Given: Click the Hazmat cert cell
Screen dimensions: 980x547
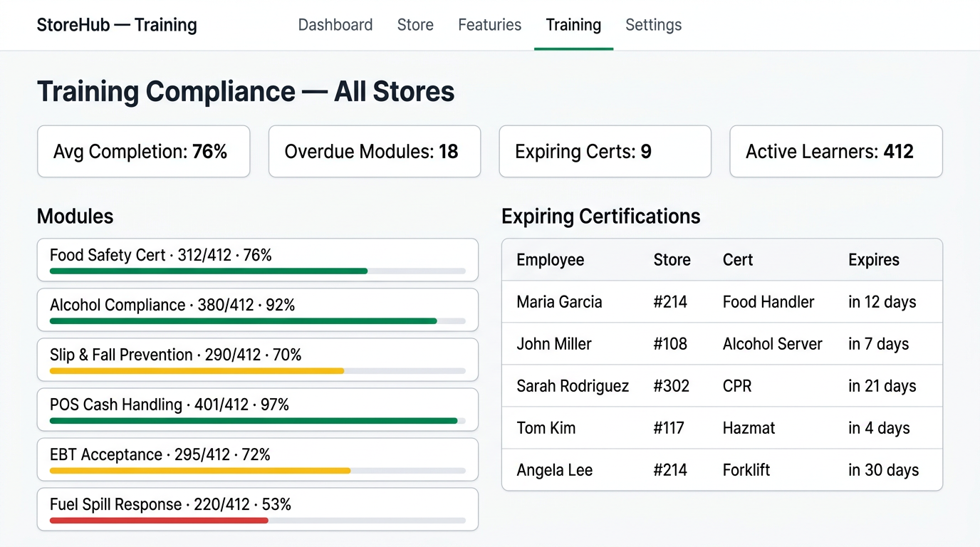Looking at the screenshot, I should (x=749, y=428).
